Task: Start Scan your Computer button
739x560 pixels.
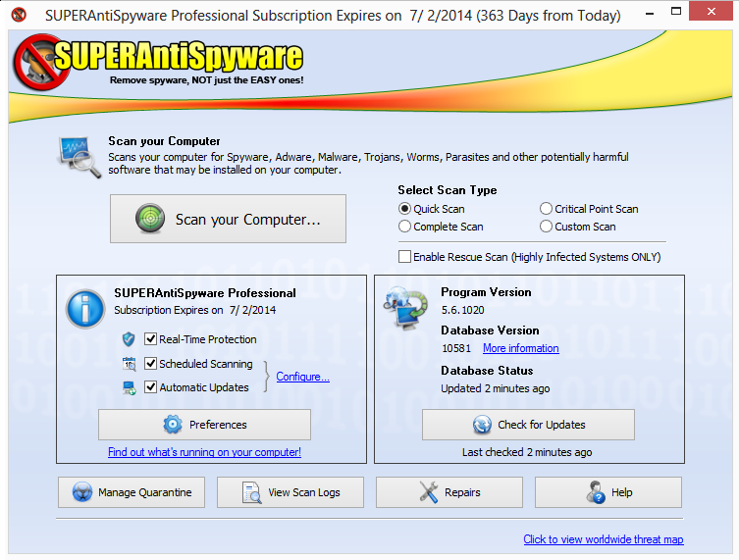Action: 228,219
